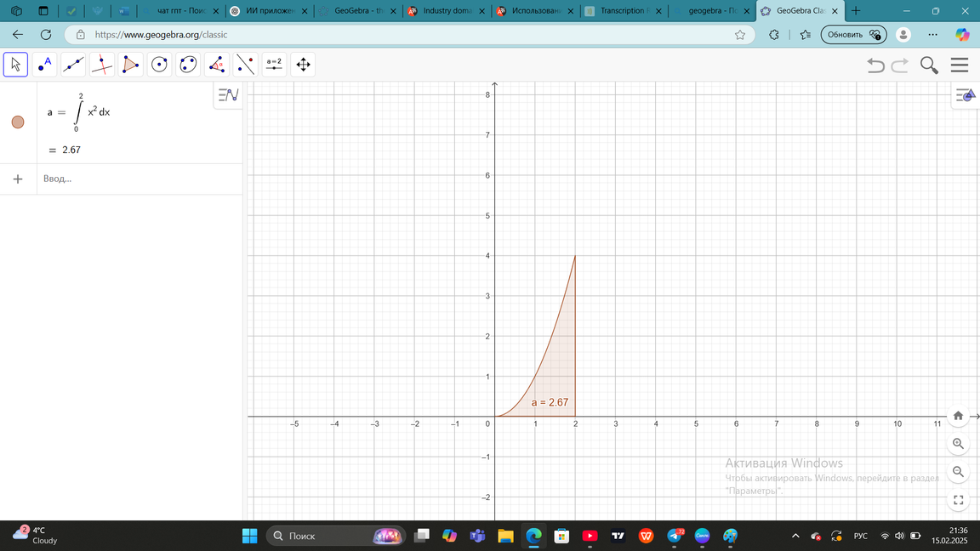Toggle visibility of integral a
980x551 pixels.
click(18, 122)
